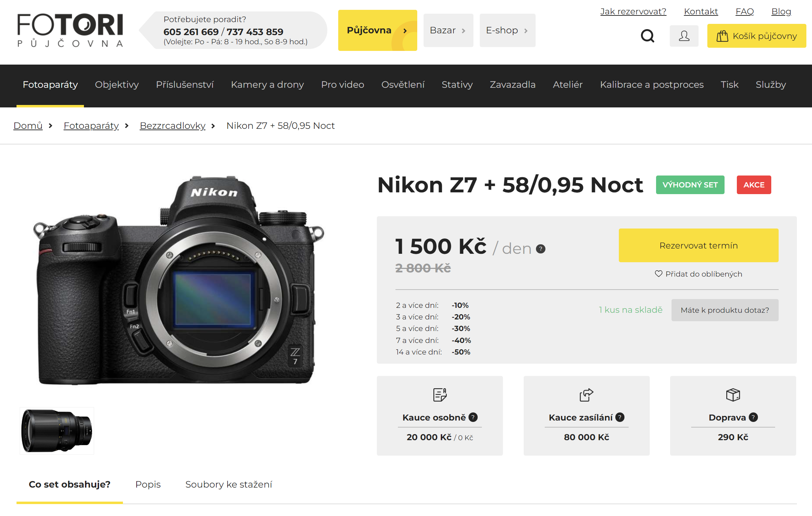
Task: Click the Fotori Půjčovna logo
Action: click(70, 30)
